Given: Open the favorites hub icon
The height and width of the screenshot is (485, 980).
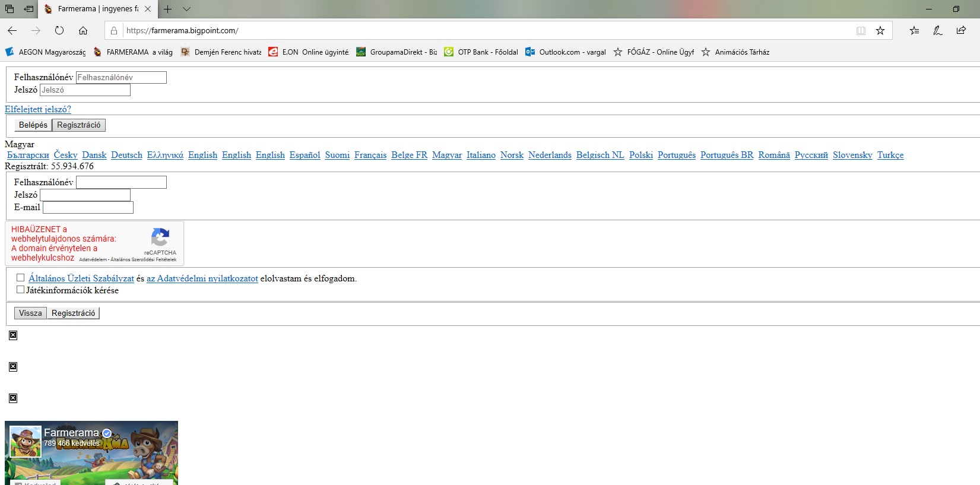Looking at the screenshot, I should [x=914, y=30].
